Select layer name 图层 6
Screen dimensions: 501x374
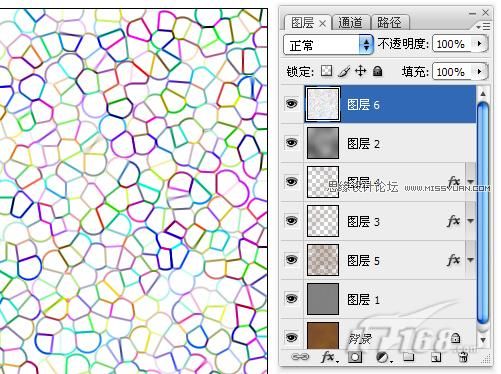tap(363, 105)
